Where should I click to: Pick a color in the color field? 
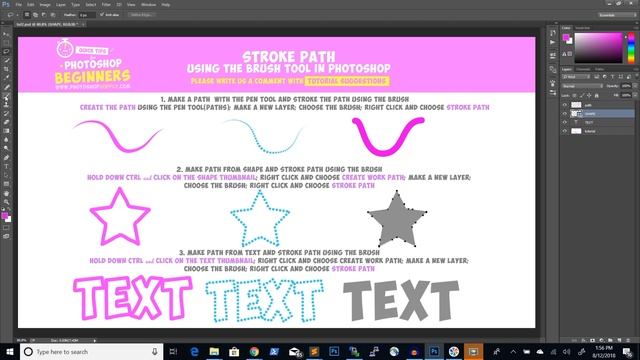[598, 48]
